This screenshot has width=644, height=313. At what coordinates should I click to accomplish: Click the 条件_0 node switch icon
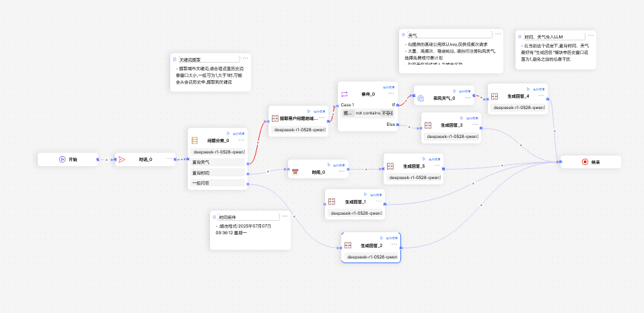(345, 94)
